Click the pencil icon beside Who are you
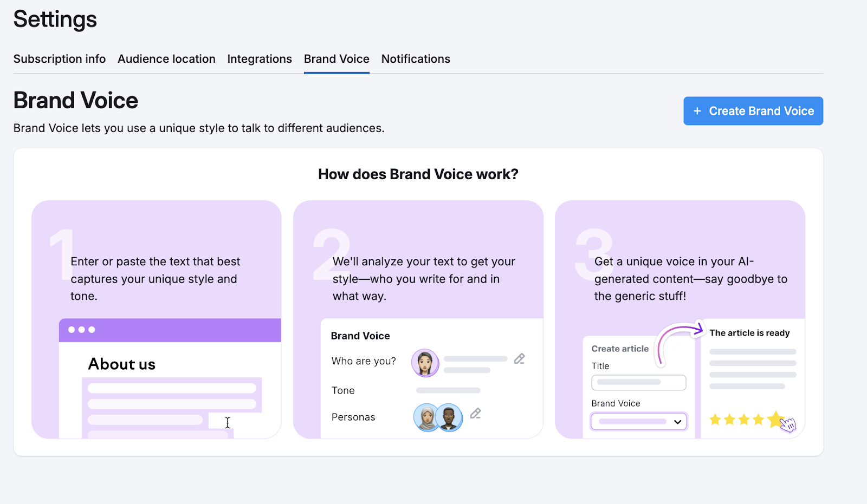Image resolution: width=867 pixels, height=504 pixels. pyautogui.click(x=519, y=359)
